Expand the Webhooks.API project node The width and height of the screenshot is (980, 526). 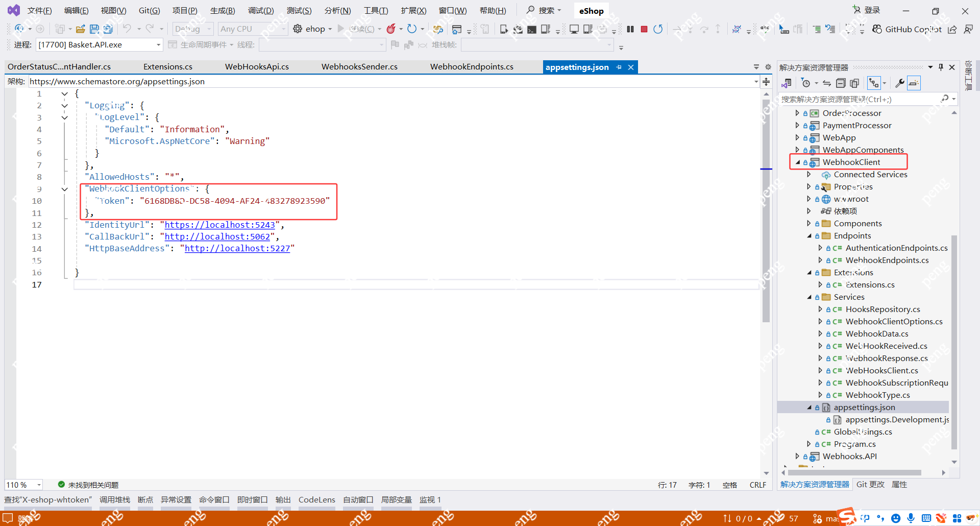(798, 457)
